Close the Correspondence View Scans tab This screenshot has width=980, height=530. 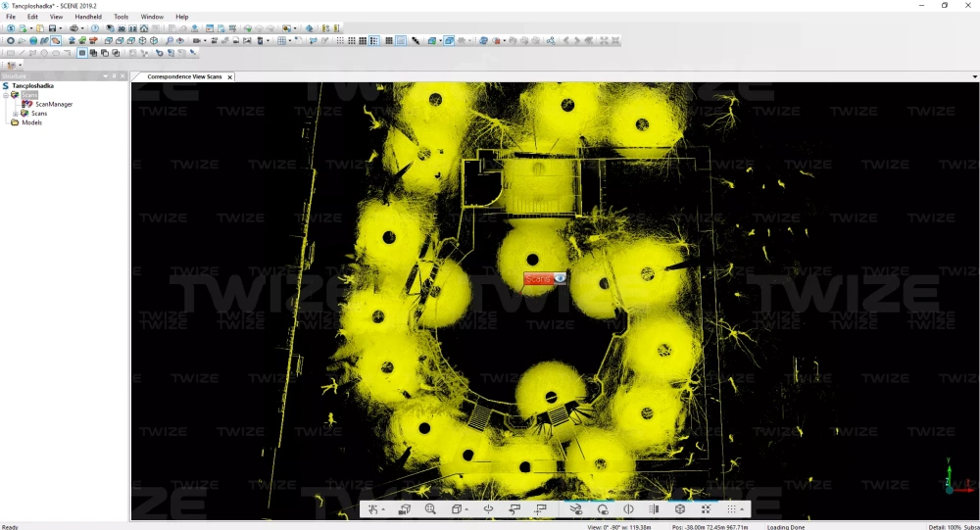pyautogui.click(x=229, y=76)
